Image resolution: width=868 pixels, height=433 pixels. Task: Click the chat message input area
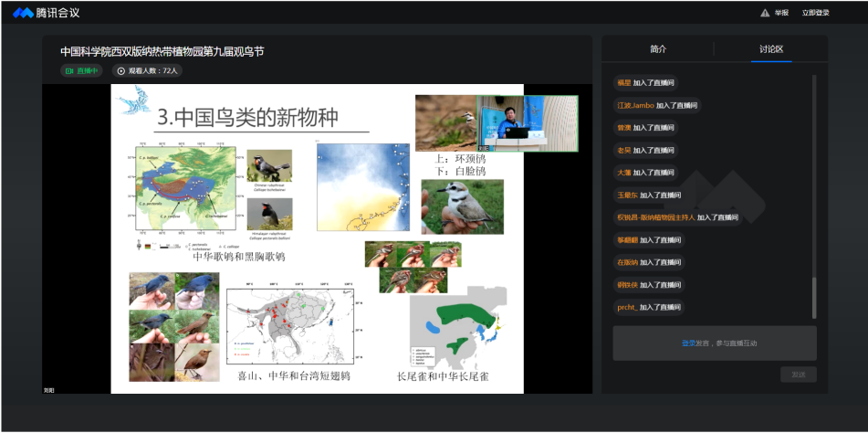tap(714, 343)
